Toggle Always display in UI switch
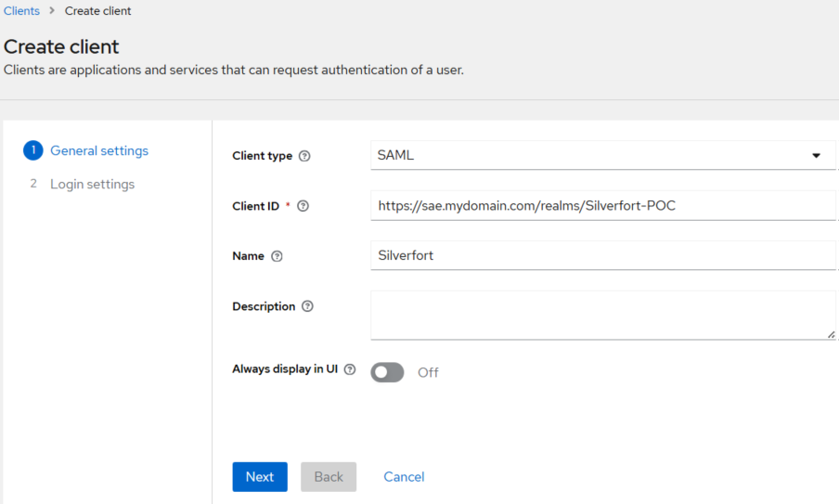 point(387,372)
